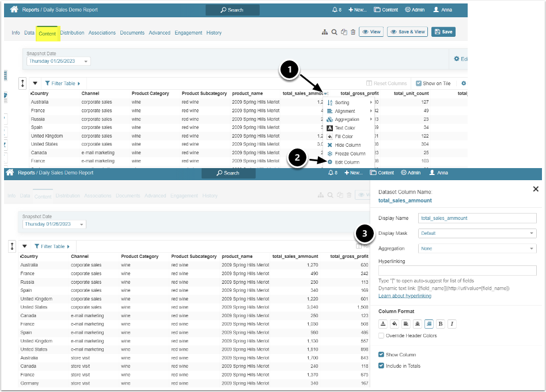Enable Override Header Colors checkbox

381,336
